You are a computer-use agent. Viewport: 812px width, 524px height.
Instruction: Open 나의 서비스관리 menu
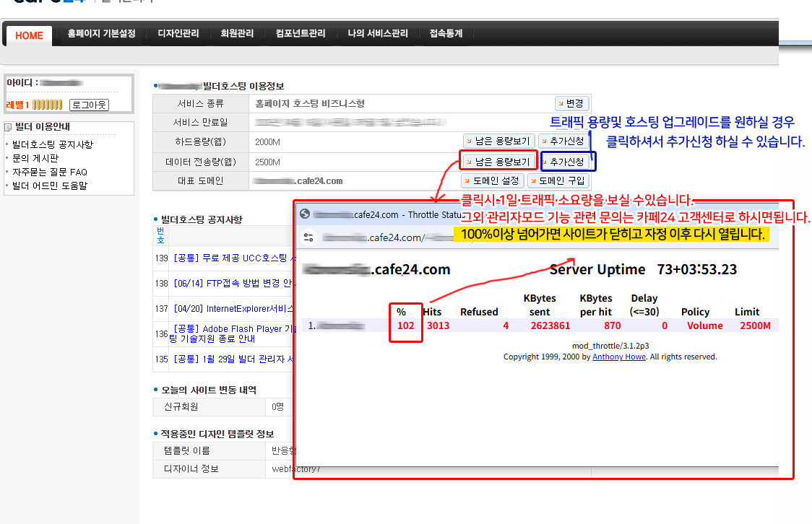[378, 34]
